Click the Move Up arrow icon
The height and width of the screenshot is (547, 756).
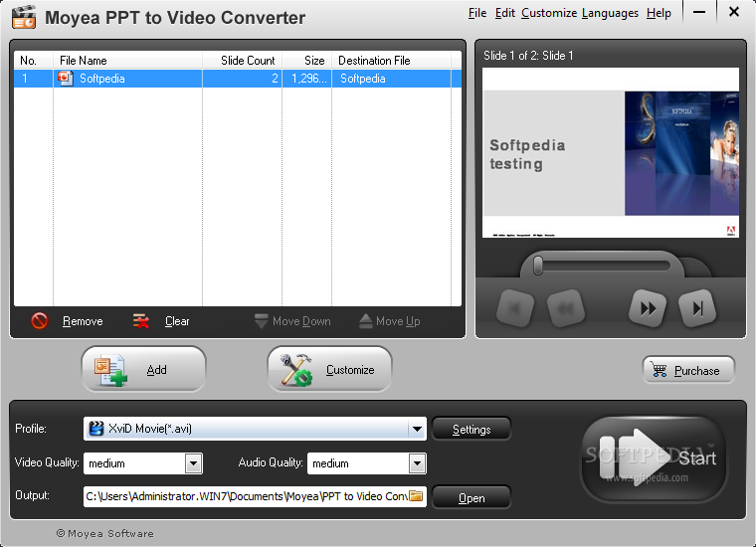(x=366, y=321)
